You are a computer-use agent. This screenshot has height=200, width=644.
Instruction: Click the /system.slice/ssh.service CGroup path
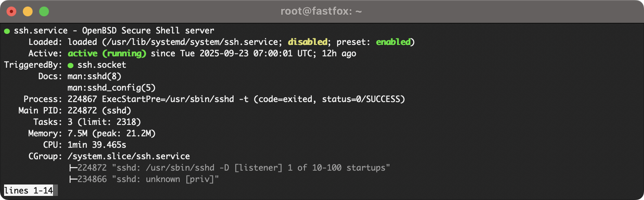point(129,156)
